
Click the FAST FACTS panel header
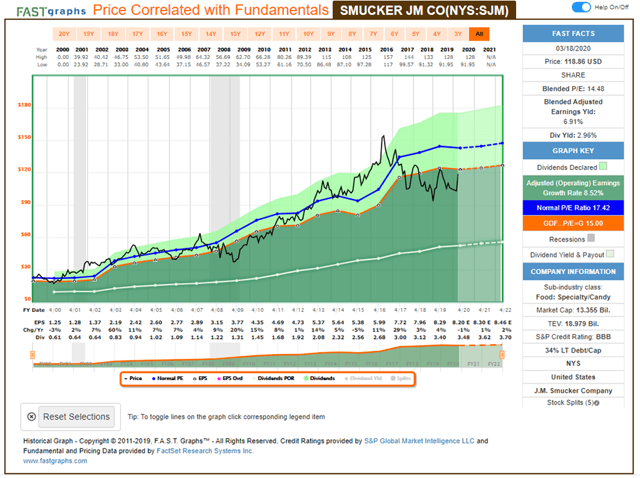[x=575, y=34]
